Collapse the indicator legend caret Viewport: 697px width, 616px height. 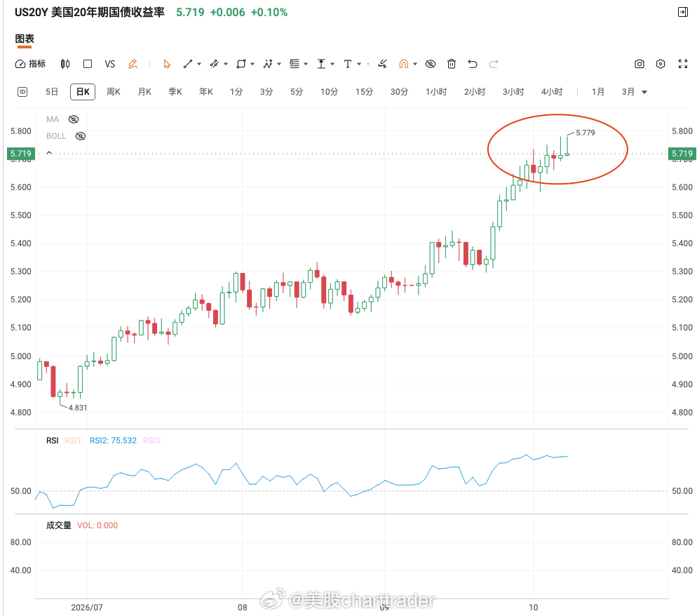click(x=49, y=153)
